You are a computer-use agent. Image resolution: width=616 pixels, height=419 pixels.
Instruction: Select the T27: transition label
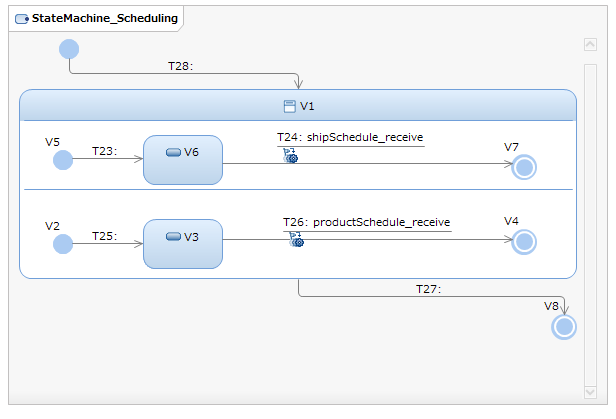coord(429,289)
